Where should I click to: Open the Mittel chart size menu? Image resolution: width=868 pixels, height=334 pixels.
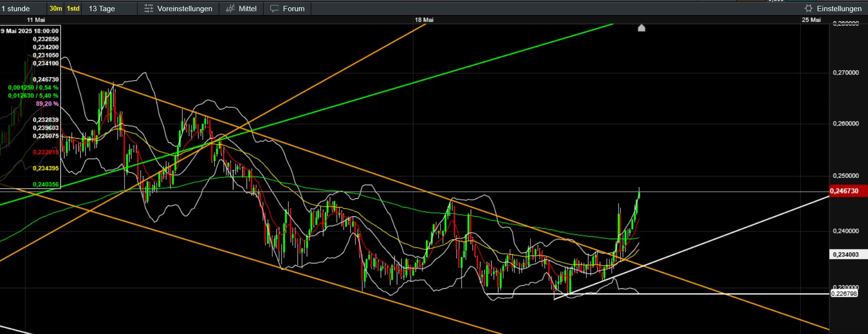pos(241,9)
